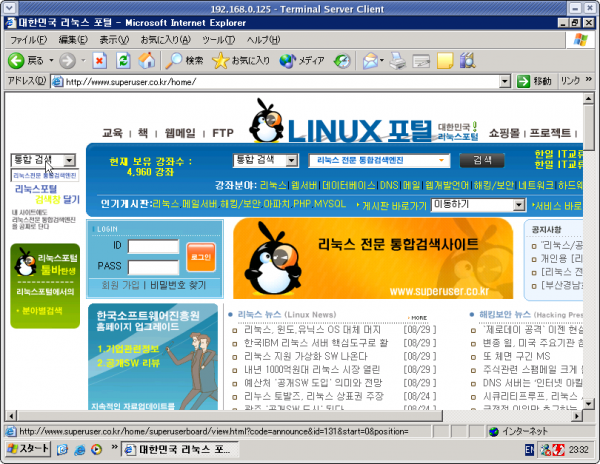The image size is (600, 464).
Task: Open news item 리눅스 지원 가상화 SW 나온다
Action: pyautogui.click(x=305, y=356)
